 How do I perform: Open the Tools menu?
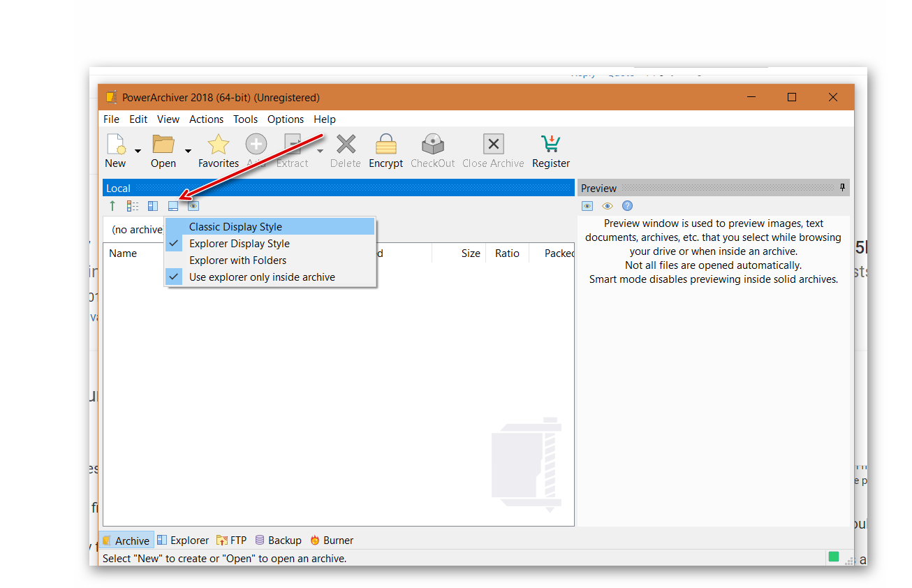click(x=246, y=119)
